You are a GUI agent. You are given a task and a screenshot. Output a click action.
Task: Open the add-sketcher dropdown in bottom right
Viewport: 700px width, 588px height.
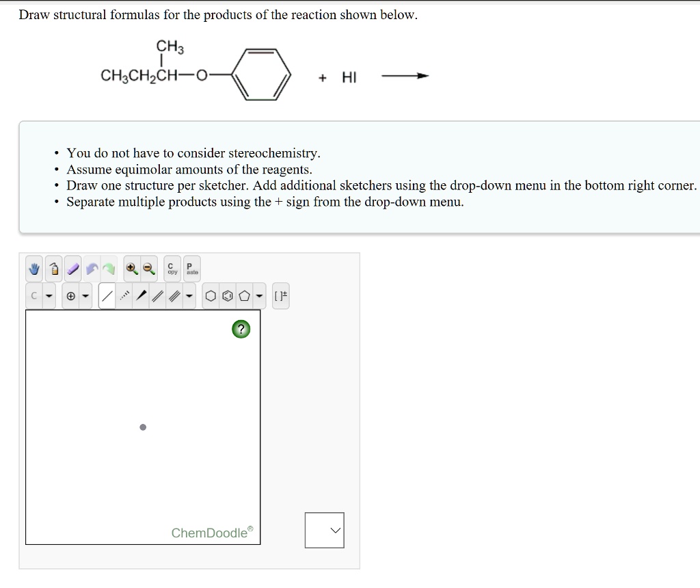pyautogui.click(x=324, y=530)
